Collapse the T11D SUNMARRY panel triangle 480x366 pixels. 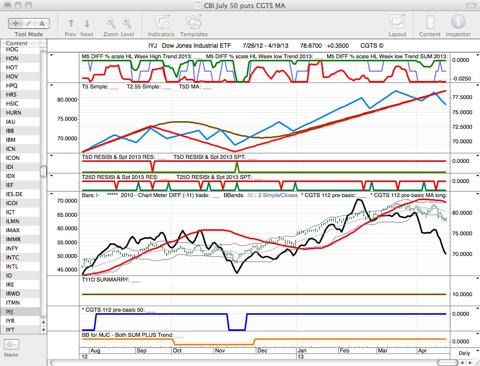tap(52, 279)
